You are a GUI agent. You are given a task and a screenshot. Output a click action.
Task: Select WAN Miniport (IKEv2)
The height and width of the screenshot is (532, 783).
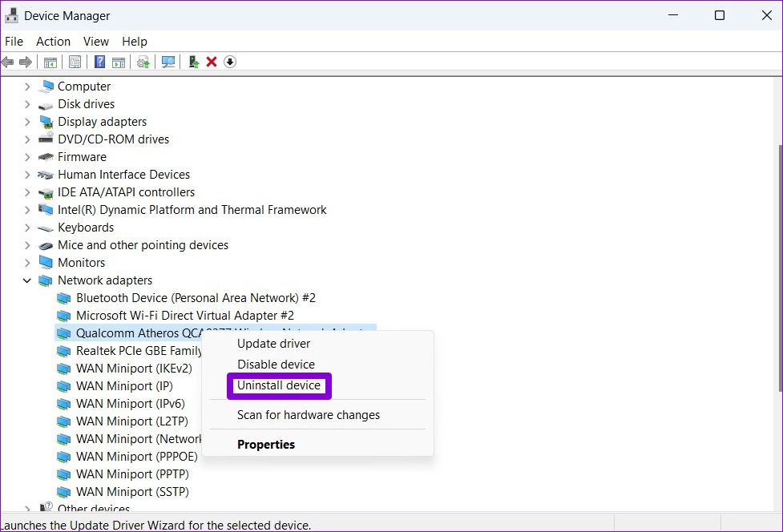pyautogui.click(x=134, y=369)
